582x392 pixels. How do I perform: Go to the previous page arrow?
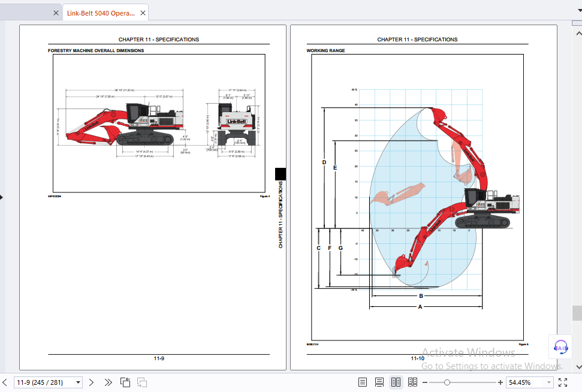click(4, 382)
